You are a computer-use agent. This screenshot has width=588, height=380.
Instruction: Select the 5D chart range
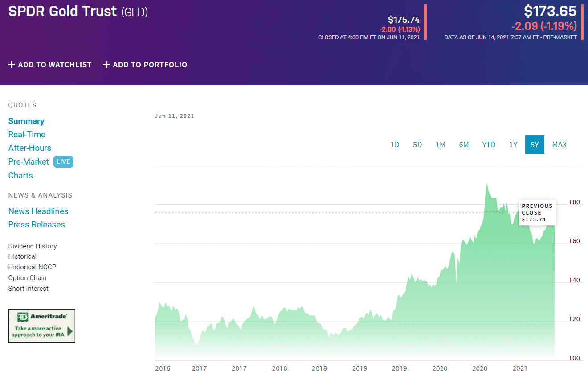click(417, 145)
